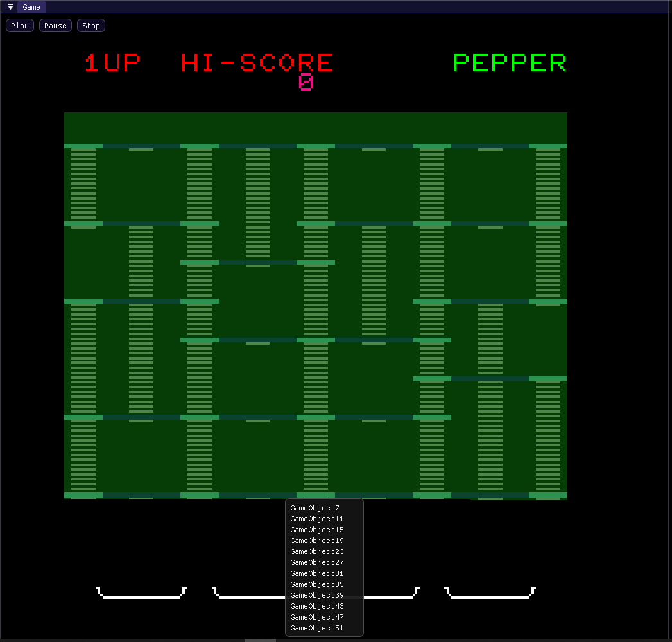Select GameObject11 in the context menu
This screenshot has width=672, height=642.
pos(316,518)
